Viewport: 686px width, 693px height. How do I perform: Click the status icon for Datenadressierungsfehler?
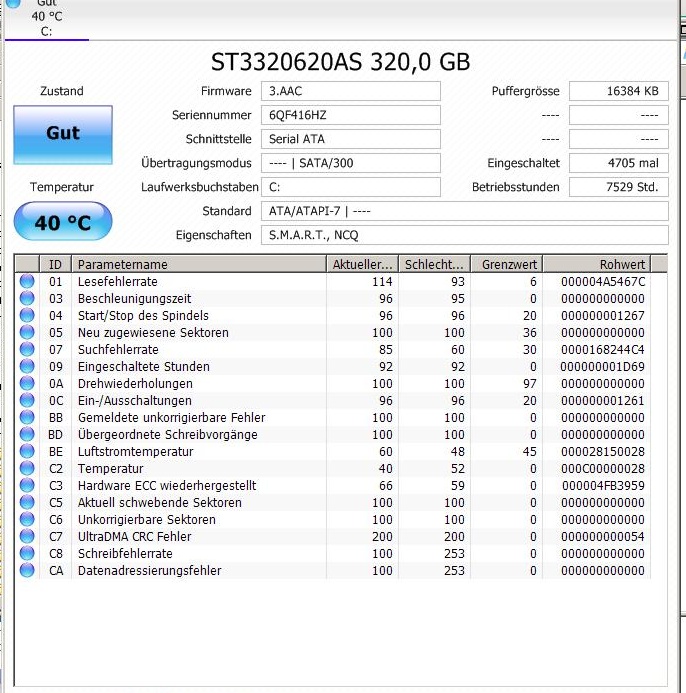[27, 570]
